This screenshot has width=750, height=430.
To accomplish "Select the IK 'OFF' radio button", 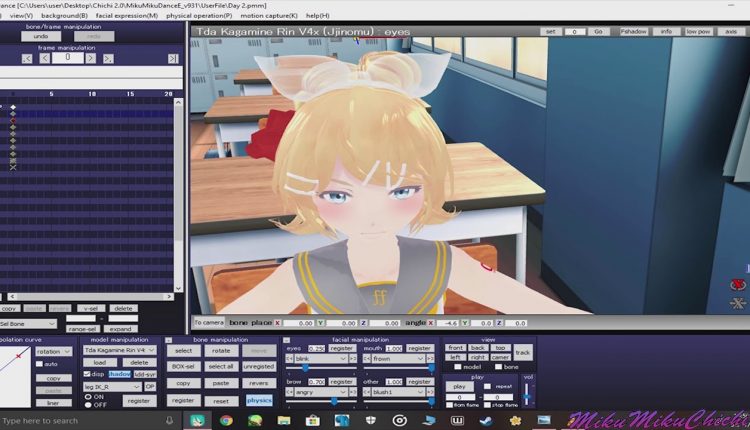I will pos(88,405).
